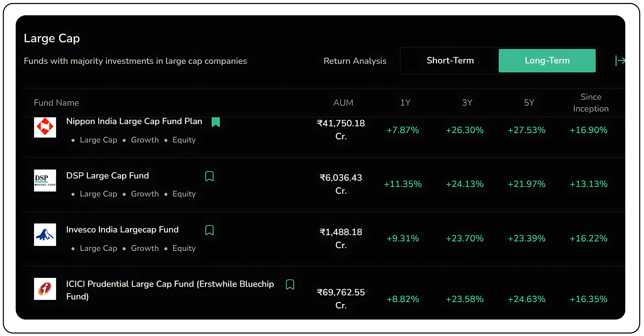644x336 pixels.
Task: Remove the bookmark on Nippon India Large Cap Fund
Action: pos(215,122)
